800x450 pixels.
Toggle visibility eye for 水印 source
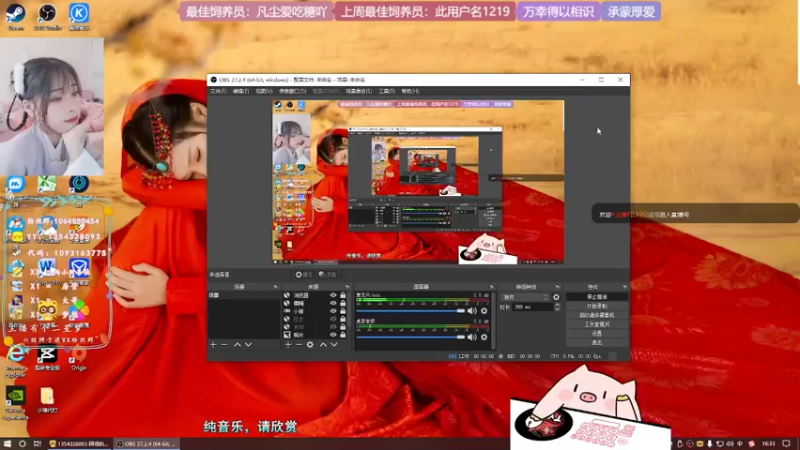point(333,327)
